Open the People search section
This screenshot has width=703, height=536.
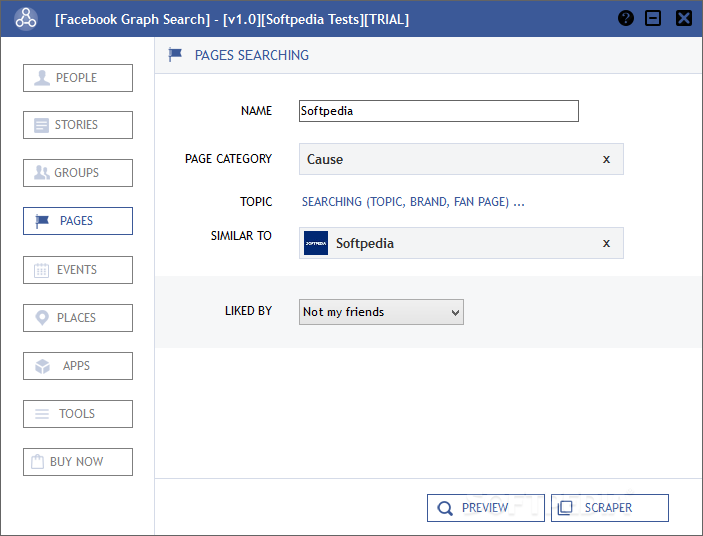[x=78, y=78]
